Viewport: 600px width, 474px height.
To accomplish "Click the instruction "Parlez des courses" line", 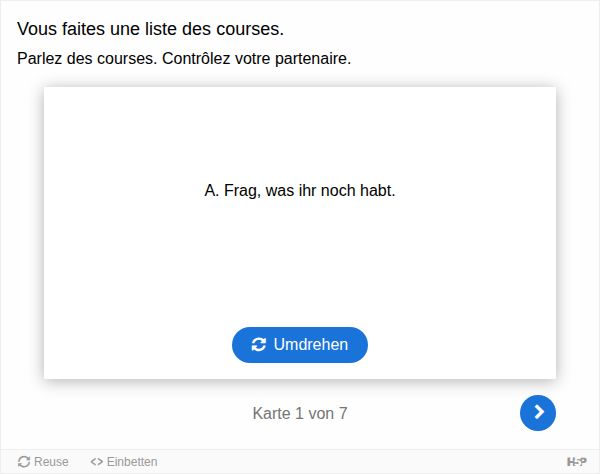I will (x=184, y=59).
